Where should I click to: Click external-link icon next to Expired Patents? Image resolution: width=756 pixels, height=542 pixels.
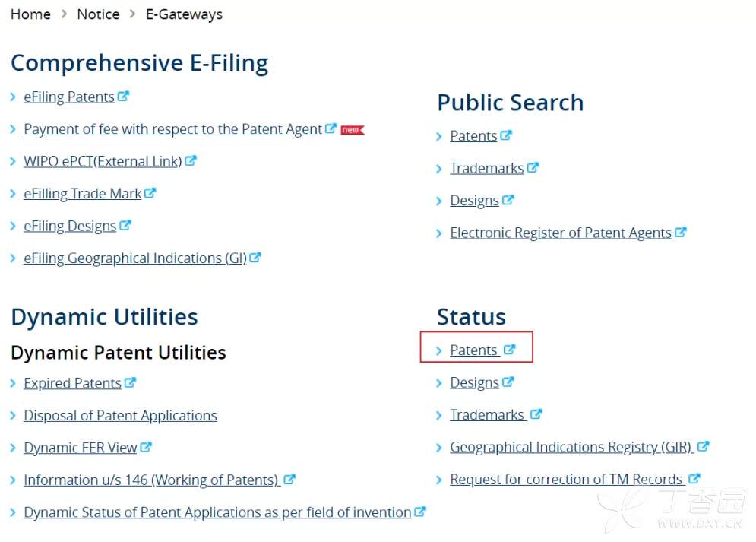click(x=130, y=382)
